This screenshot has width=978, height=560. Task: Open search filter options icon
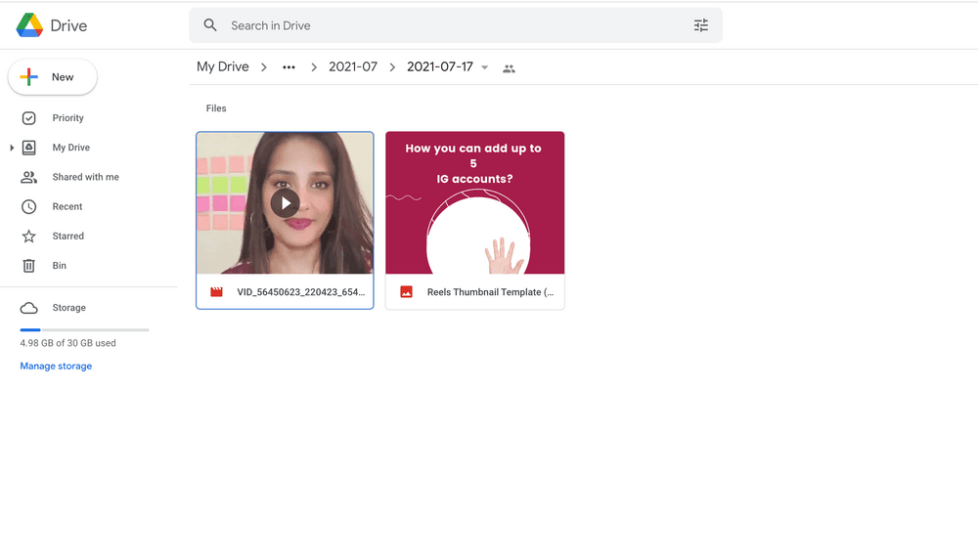click(700, 25)
